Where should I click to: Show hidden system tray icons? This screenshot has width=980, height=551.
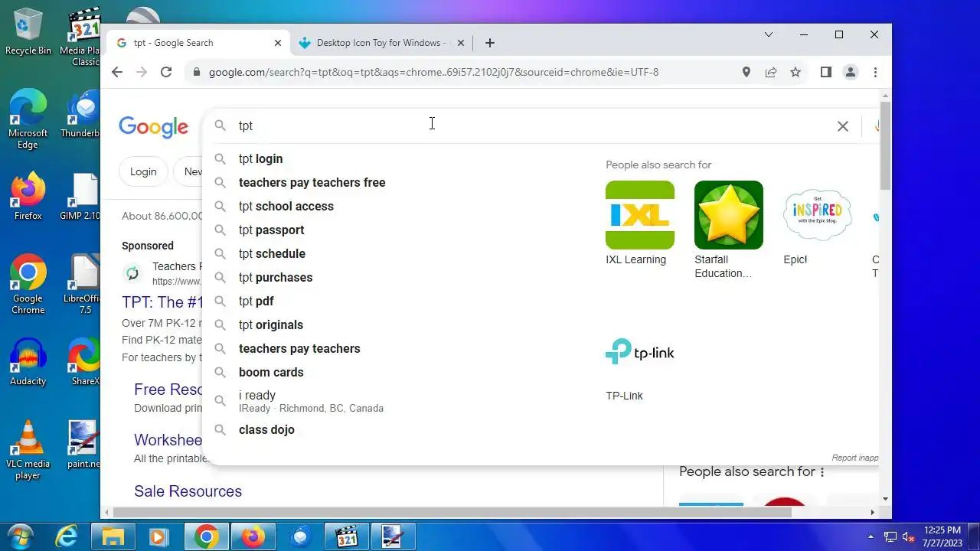(871, 536)
